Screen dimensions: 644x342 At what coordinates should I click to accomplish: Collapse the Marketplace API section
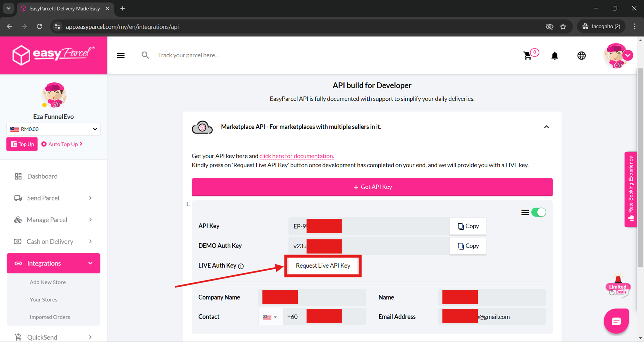[546, 127]
